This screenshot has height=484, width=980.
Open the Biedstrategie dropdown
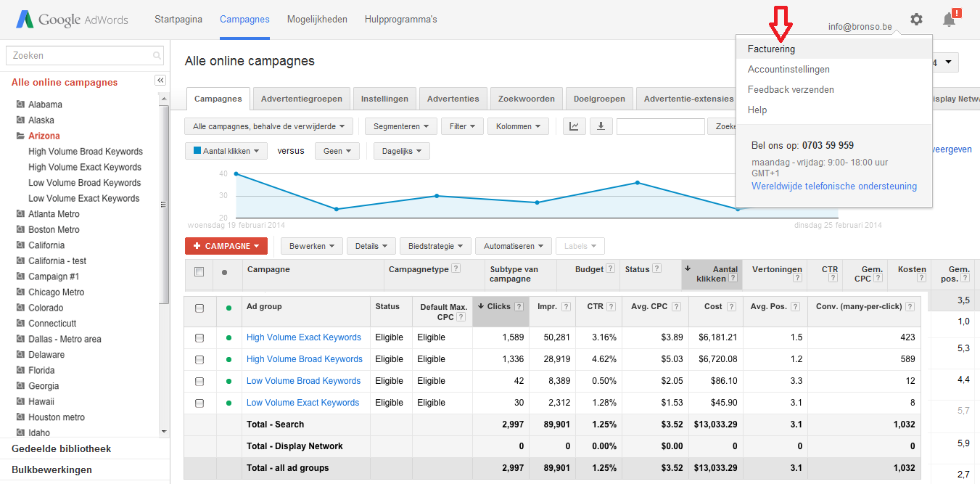[435, 246]
